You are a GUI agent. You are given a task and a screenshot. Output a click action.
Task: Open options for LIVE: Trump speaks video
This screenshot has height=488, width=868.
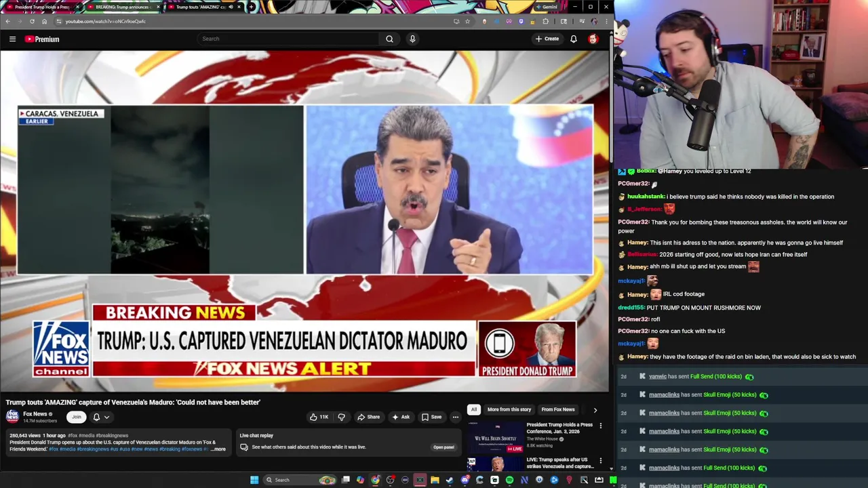click(x=600, y=460)
